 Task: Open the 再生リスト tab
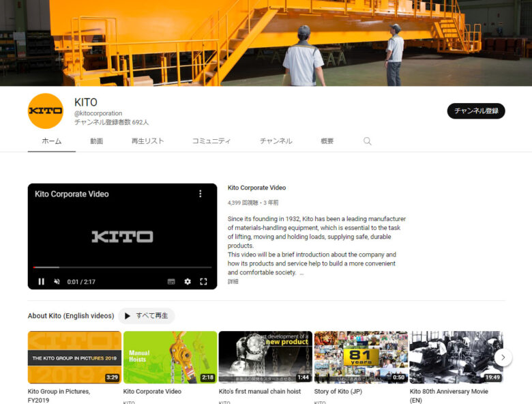point(148,141)
